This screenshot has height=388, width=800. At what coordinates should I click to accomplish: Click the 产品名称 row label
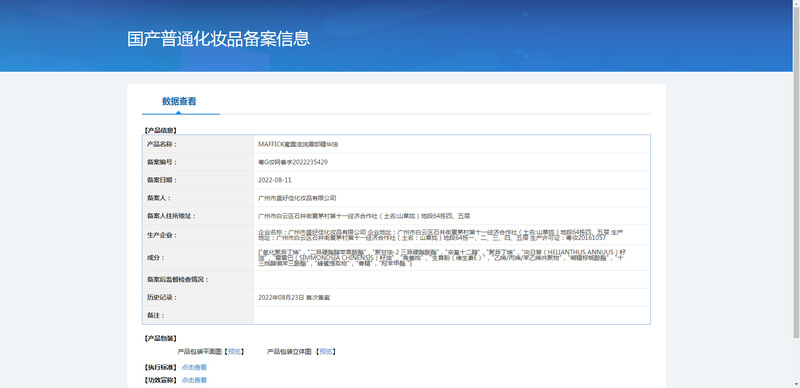click(x=162, y=144)
